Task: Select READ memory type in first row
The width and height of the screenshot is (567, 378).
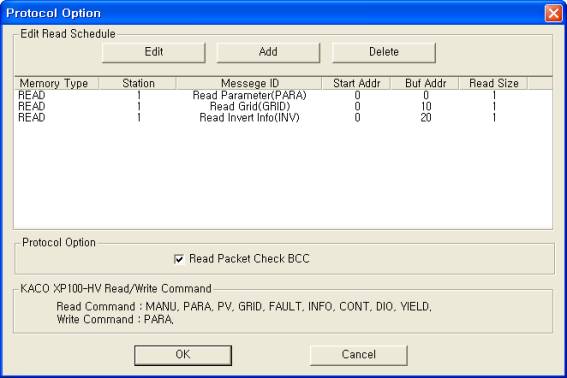Action: 32,95
